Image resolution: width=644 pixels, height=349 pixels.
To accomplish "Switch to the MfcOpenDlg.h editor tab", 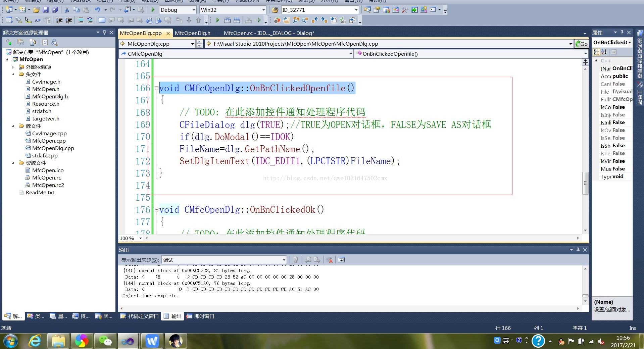I will pyautogui.click(x=193, y=33).
